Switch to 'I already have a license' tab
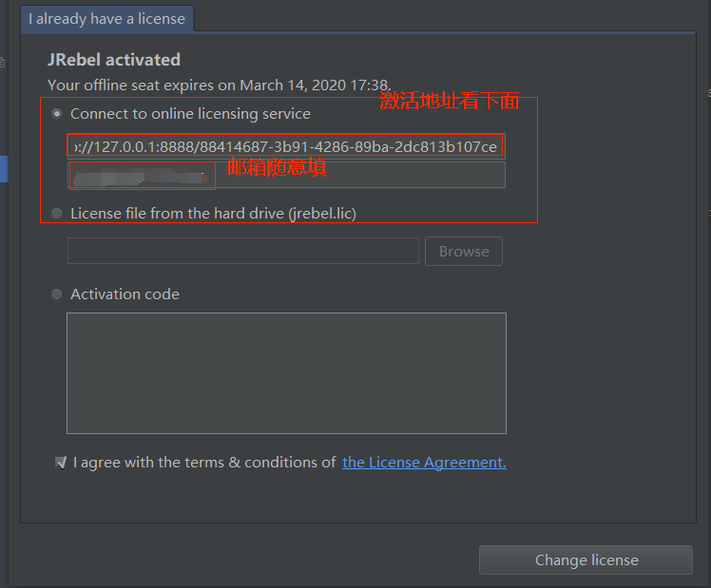This screenshot has height=588, width=711. pyautogui.click(x=107, y=19)
